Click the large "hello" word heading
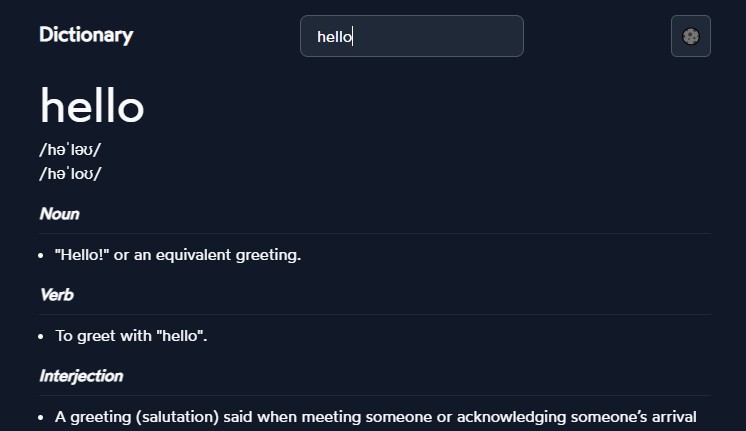This screenshot has width=746, height=431. coord(92,105)
